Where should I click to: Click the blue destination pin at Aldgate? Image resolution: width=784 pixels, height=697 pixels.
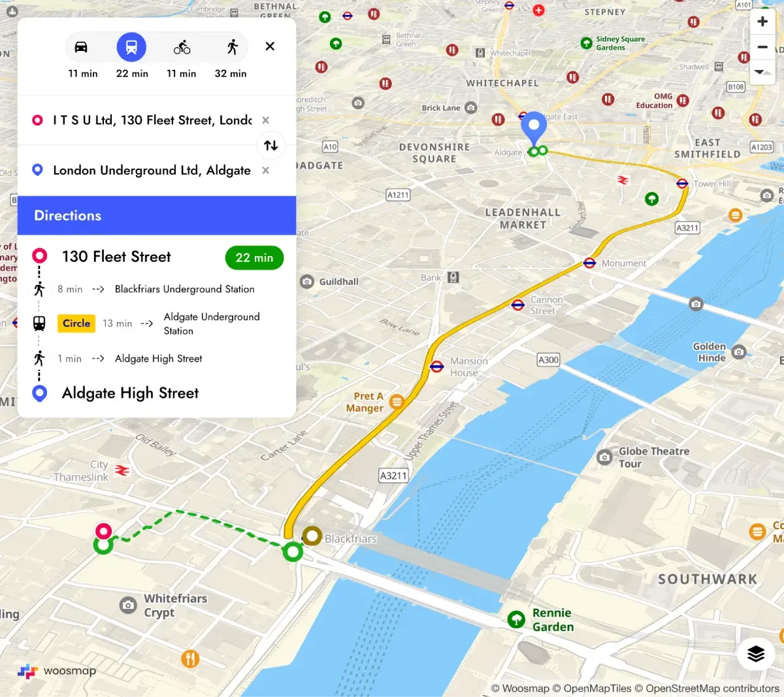(534, 129)
